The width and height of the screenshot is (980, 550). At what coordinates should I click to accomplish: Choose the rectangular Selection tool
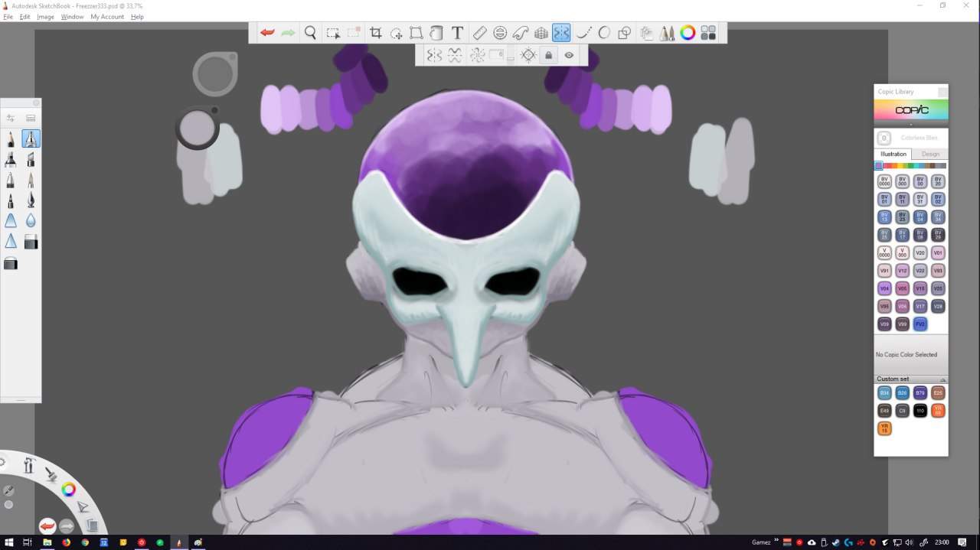[333, 33]
